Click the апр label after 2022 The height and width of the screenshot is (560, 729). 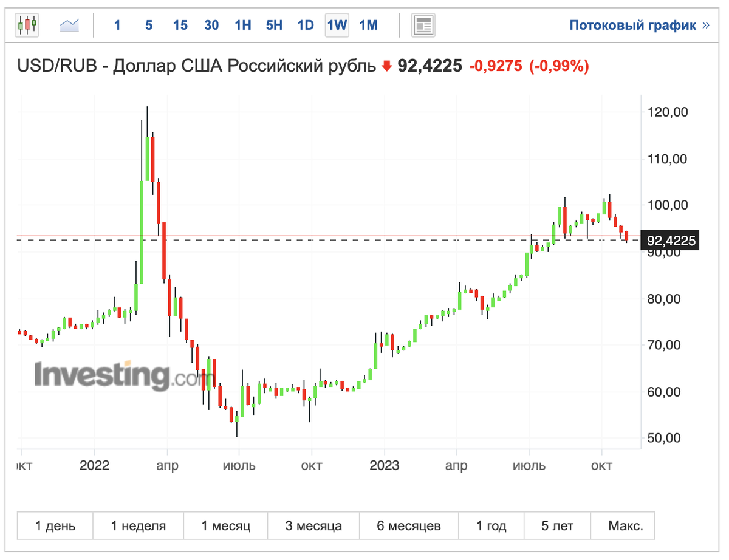(167, 466)
